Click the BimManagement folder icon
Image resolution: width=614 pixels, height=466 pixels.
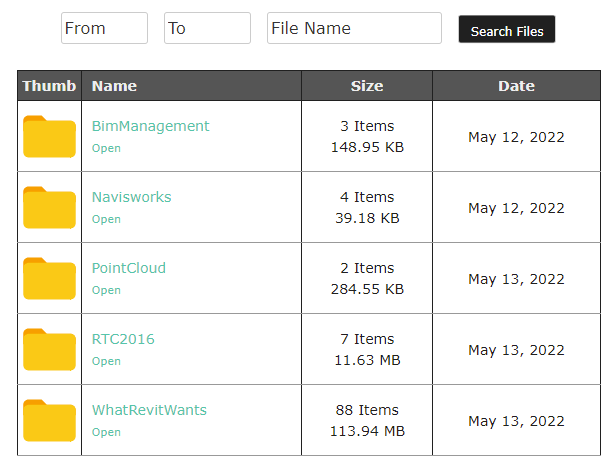[x=49, y=137]
